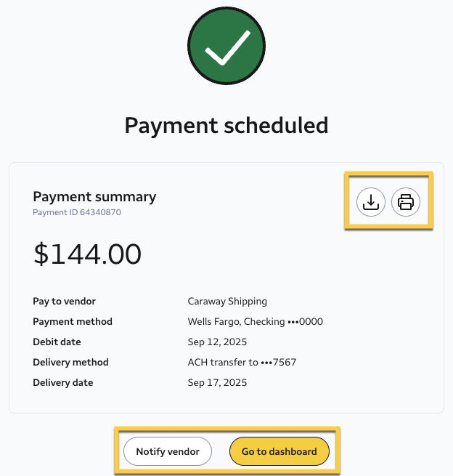
Task: Go to dashboard
Action: click(x=279, y=451)
